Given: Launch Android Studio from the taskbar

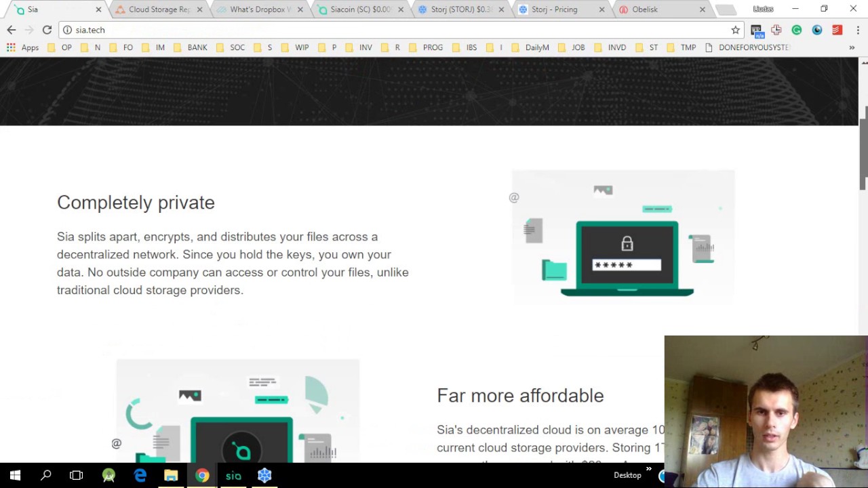Looking at the screenshot, I should (x=108, y=475).
